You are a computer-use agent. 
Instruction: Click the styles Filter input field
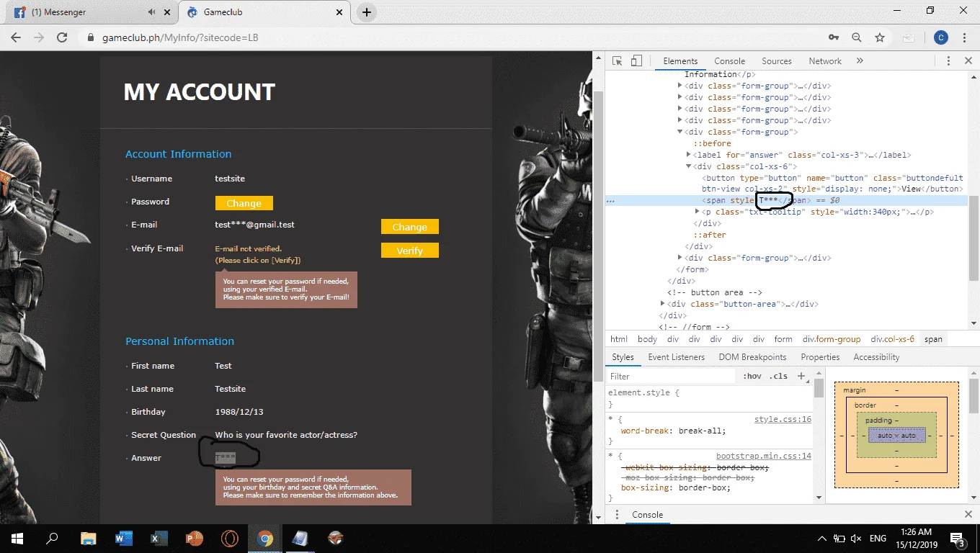click(x=670, y=376)
